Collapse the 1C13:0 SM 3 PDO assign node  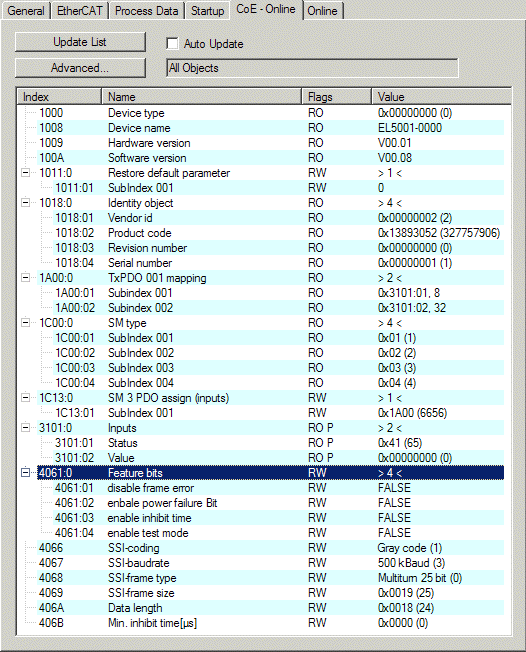[x=25, y=398]
